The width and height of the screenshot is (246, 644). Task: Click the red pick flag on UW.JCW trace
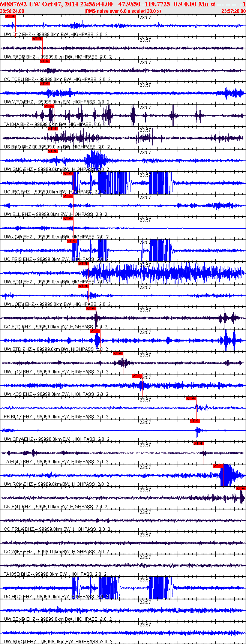point(68,219)
